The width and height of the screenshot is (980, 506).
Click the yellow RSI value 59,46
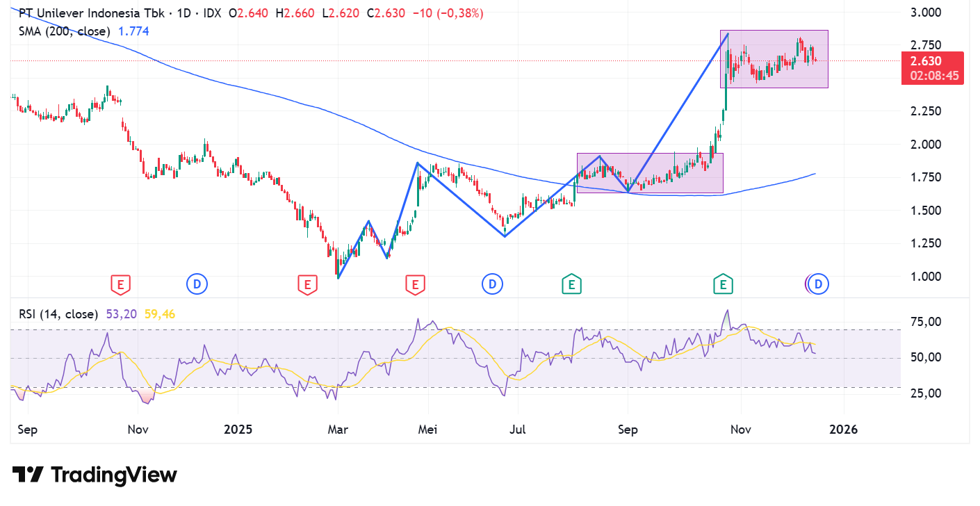[160, 314]
